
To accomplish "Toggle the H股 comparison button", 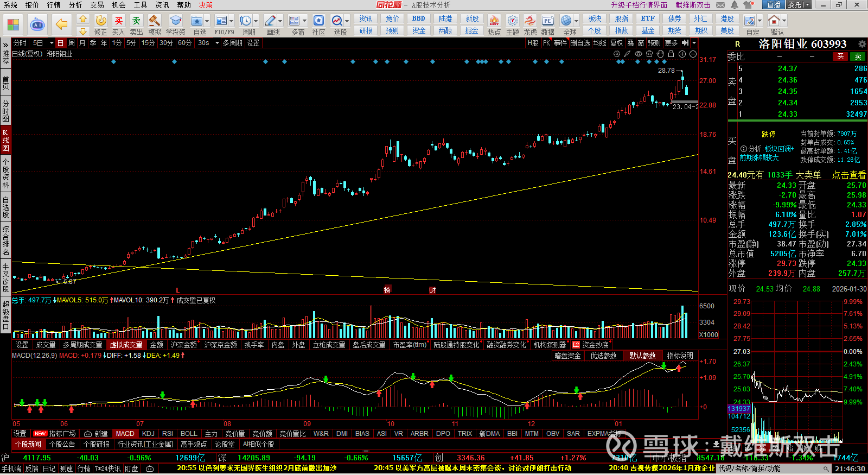I will coord(533,43).
